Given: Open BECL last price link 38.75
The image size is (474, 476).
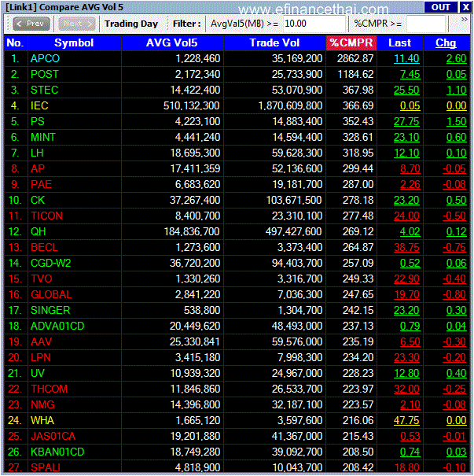Looking at the screenshot, I should (x=406, y=247).
